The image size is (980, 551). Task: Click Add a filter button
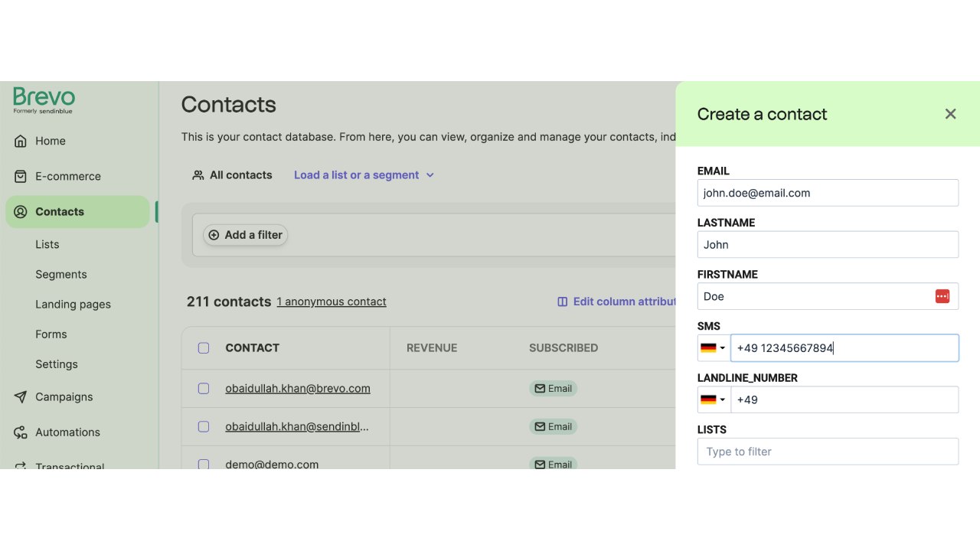click(246, 235)
